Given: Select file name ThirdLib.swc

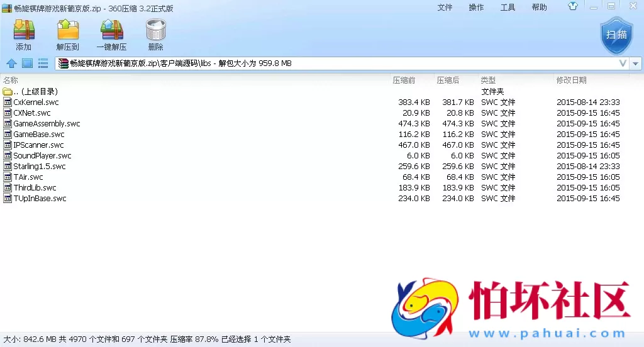Looking at the screenshot, I should coord(35,187).
